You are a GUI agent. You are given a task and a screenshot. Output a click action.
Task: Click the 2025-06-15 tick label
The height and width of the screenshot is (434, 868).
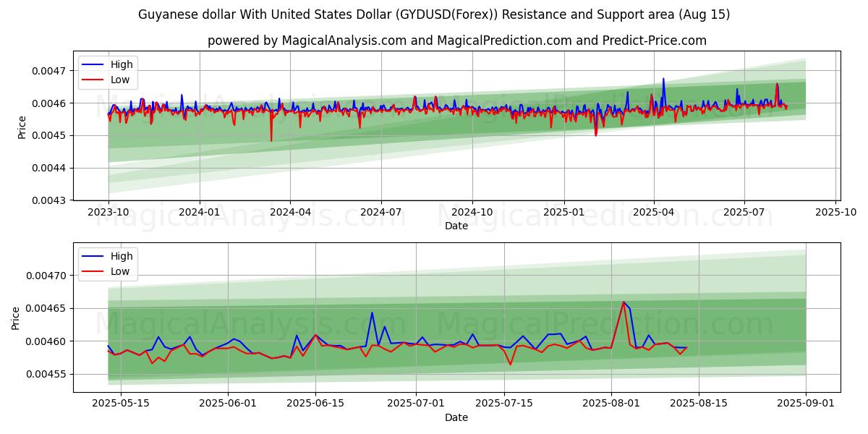[x=315, y=404]
